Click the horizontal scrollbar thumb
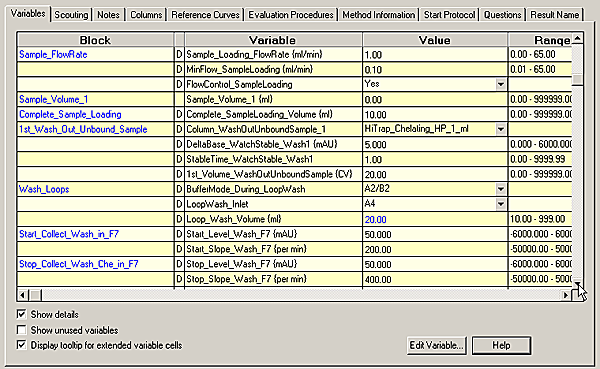The image size is (600, 369). click(36, 295)
